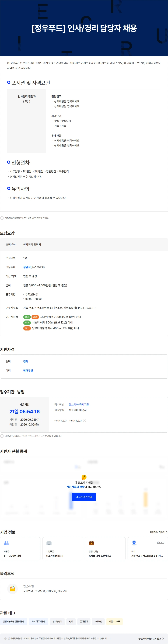The height and width of the screenshot is (644, 168).
Task: Click the remaining time 21일 05:54:16
Action: pyautogui.click(x=24, y=412)
